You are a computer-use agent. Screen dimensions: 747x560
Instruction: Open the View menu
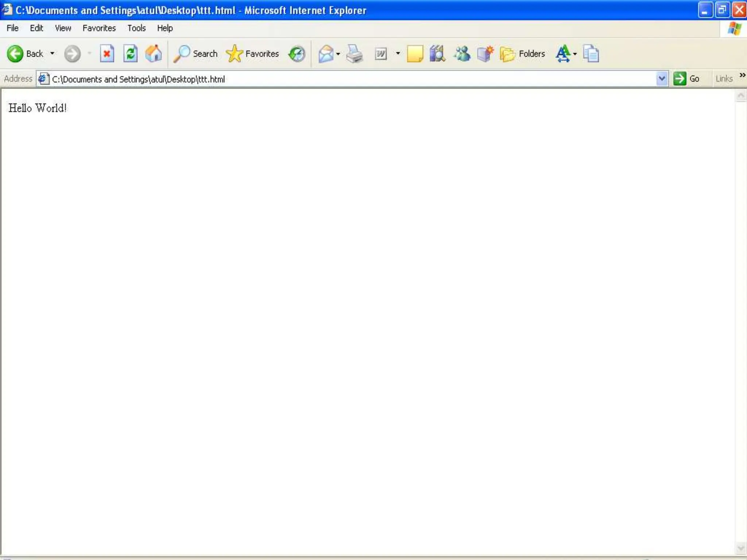pyautogui.click(x=63, y=28)
